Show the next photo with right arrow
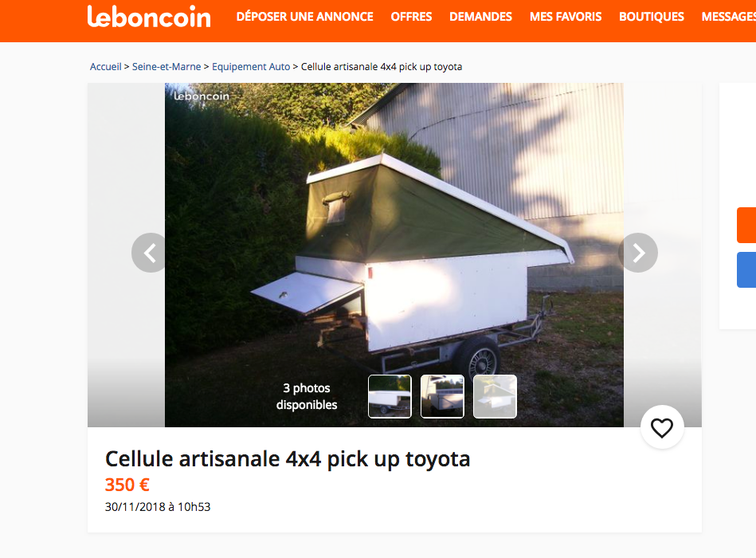The image size is (756, 558). 638,253
